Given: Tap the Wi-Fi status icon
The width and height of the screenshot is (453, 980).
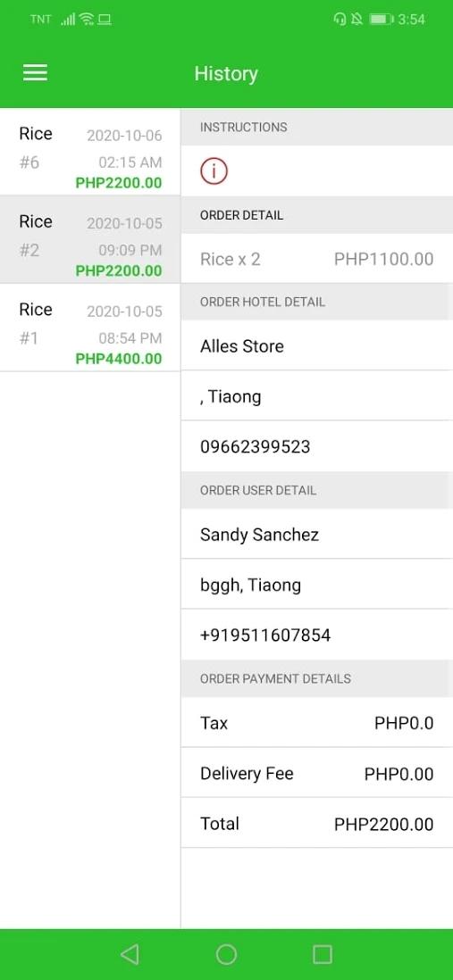Looking at the screenshot, I should [87, 20].
